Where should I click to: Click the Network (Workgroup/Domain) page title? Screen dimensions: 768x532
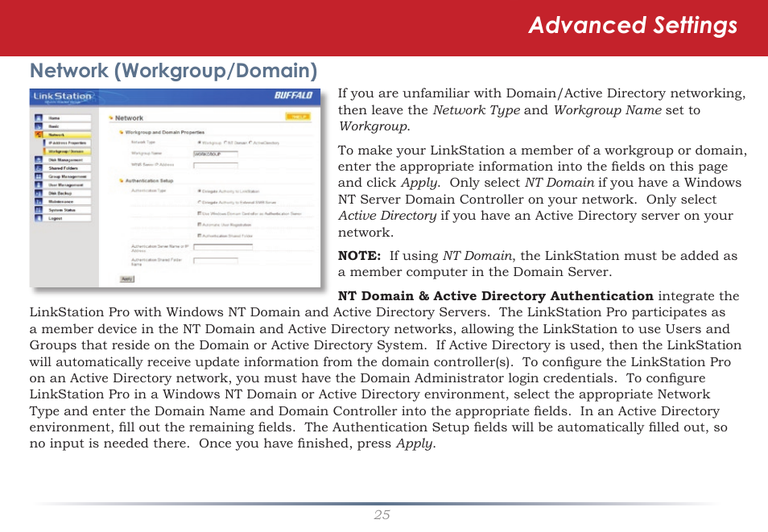(173, 71)
